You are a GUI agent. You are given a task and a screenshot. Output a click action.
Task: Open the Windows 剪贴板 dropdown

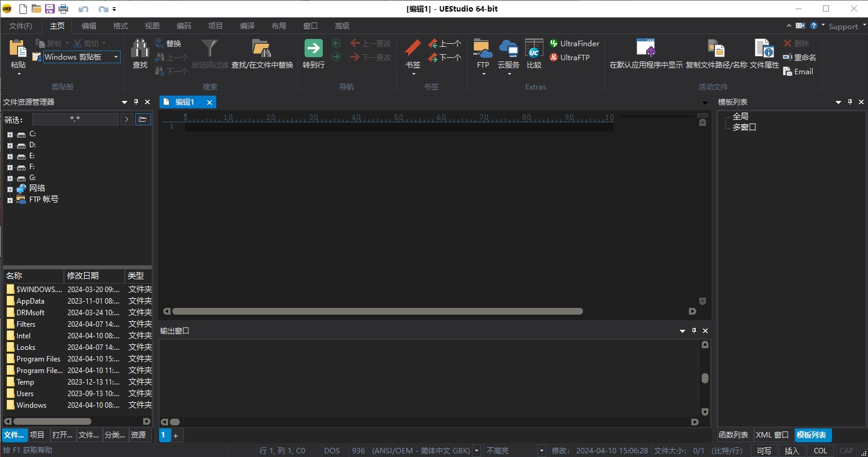[115, 57]
